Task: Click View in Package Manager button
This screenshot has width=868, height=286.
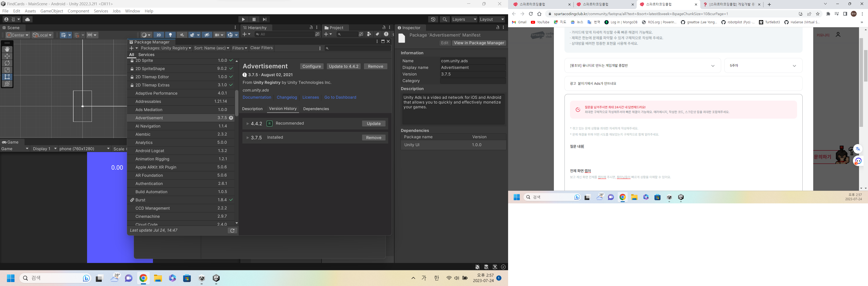Action: pos(479,43)
